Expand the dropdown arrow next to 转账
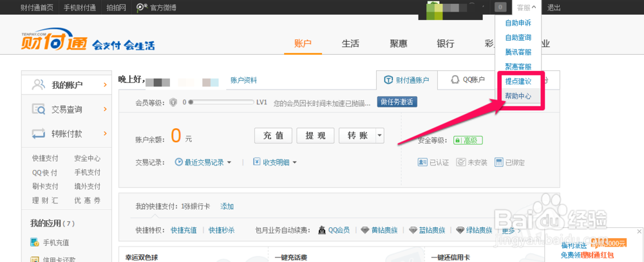Image resolution: width=644 pixels, height=262 pixels. 379,136
